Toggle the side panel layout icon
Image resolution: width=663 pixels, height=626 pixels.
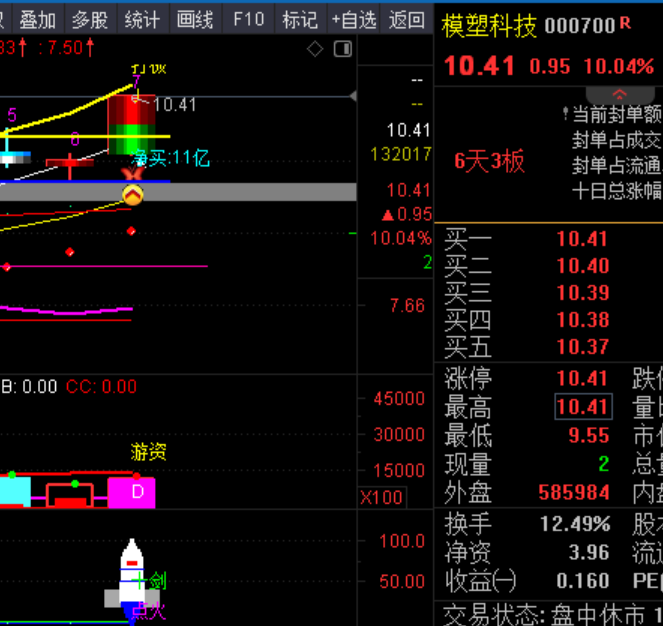342,49
